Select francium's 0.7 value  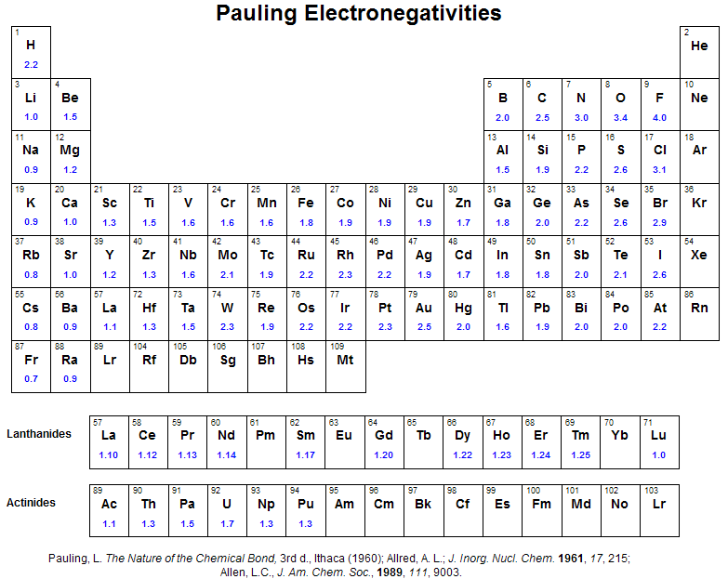point(31,378)
